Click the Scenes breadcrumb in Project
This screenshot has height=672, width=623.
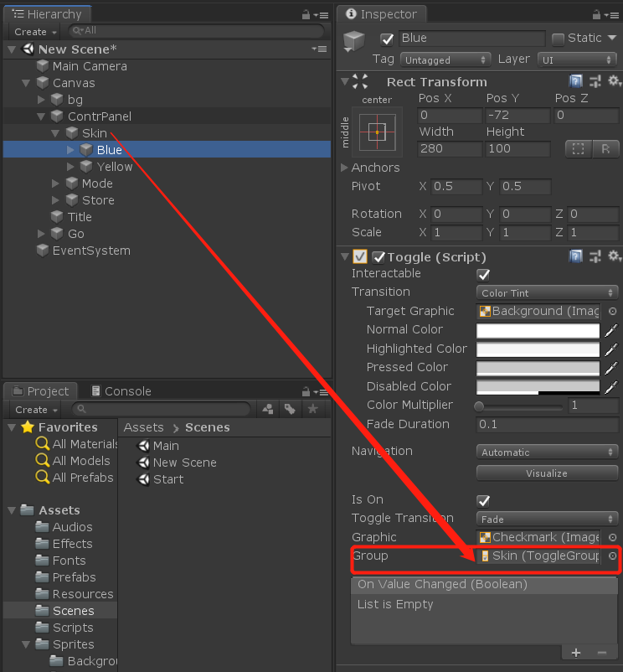pos(207,427)
